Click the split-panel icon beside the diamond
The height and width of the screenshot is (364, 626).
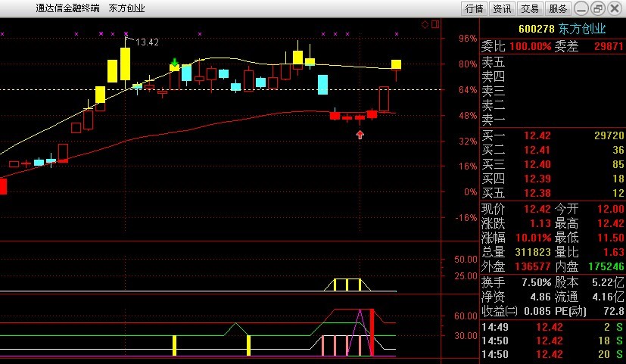pos(435,25)
